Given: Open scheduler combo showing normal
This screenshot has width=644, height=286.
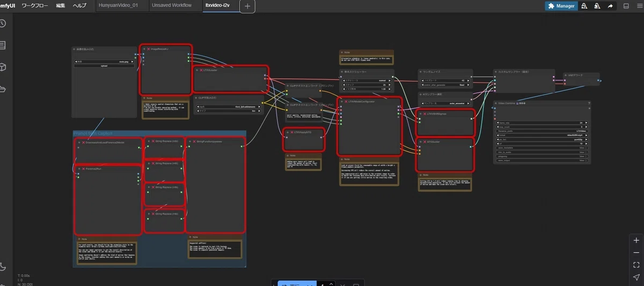Looking at the screenshot, I should pos(367,80).
